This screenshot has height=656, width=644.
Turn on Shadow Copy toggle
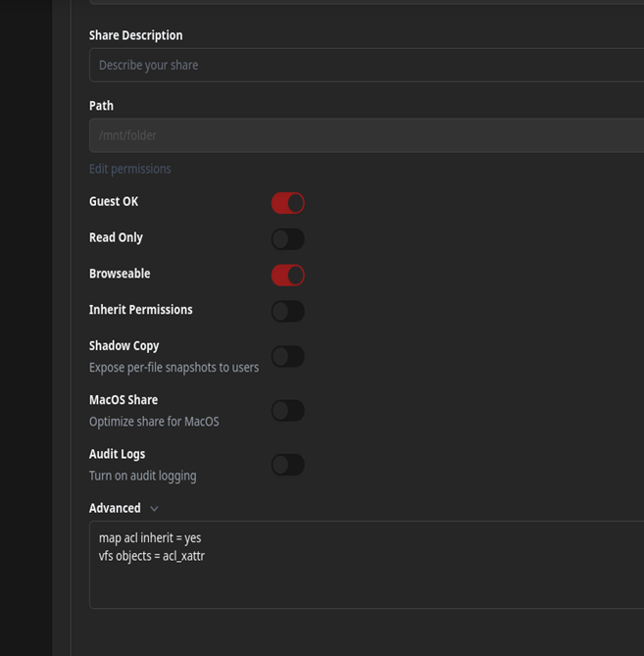pyautogui.click(x=287, y=357)
